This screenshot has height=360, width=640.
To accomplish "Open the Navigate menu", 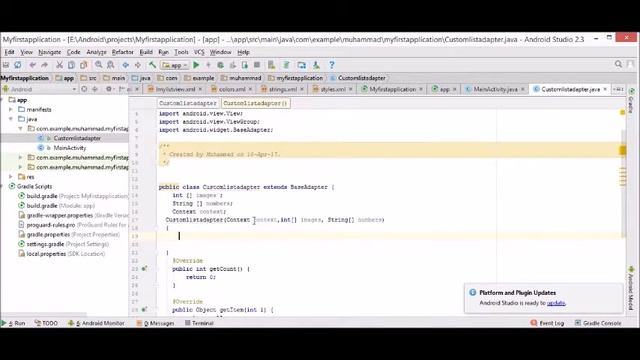I will click(x=49, y=52).
